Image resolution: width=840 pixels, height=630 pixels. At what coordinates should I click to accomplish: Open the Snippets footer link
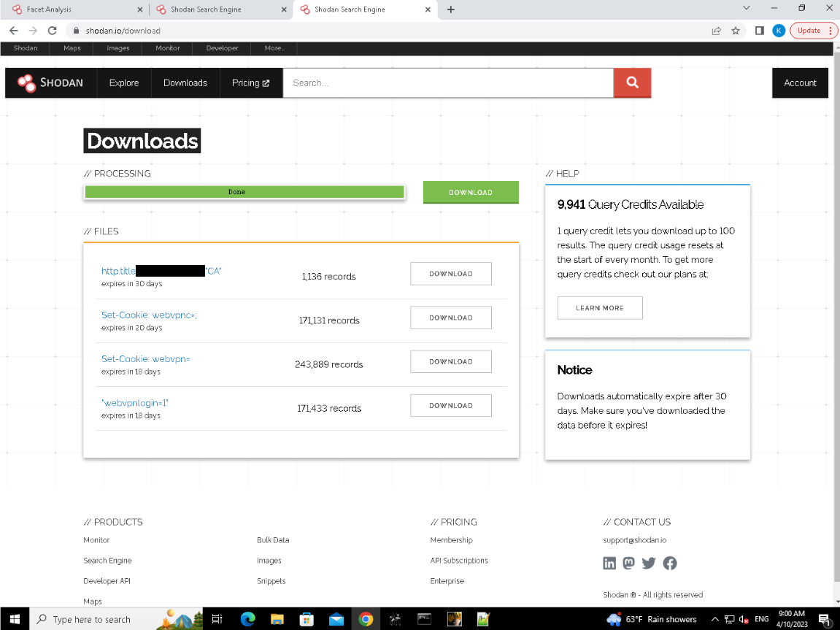271,580
